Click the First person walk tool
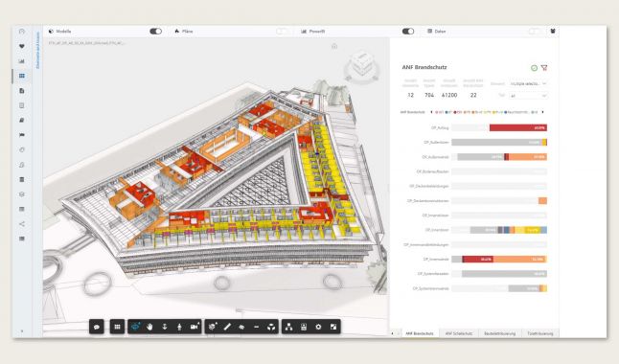 [x=179, y=327]
